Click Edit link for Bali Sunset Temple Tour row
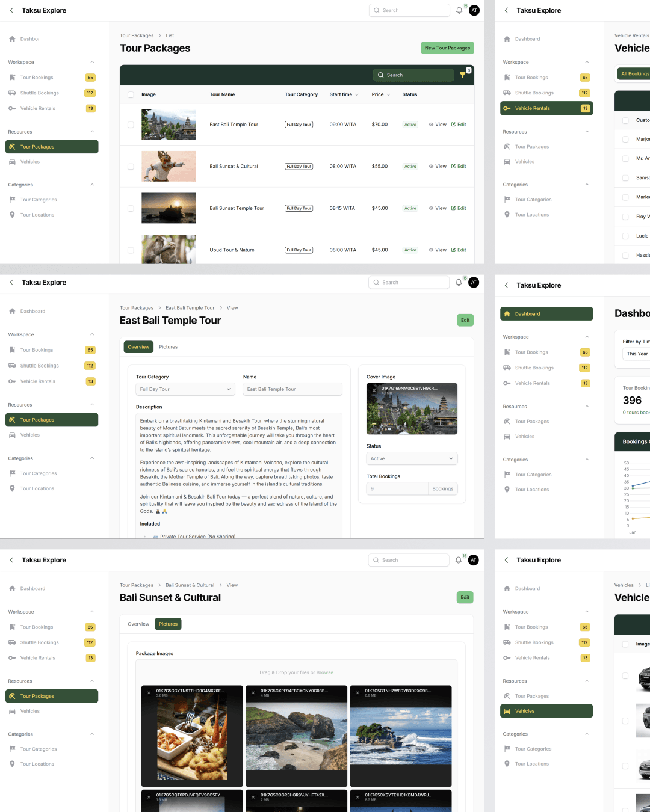The height and width of the screenshot is (812, 650). click(459, 208)
